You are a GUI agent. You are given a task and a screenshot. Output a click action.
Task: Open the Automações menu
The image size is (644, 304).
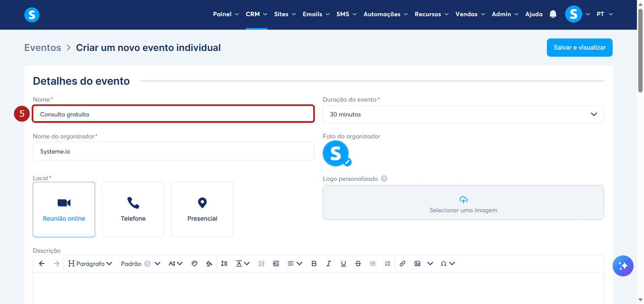[x=386, y=14]
